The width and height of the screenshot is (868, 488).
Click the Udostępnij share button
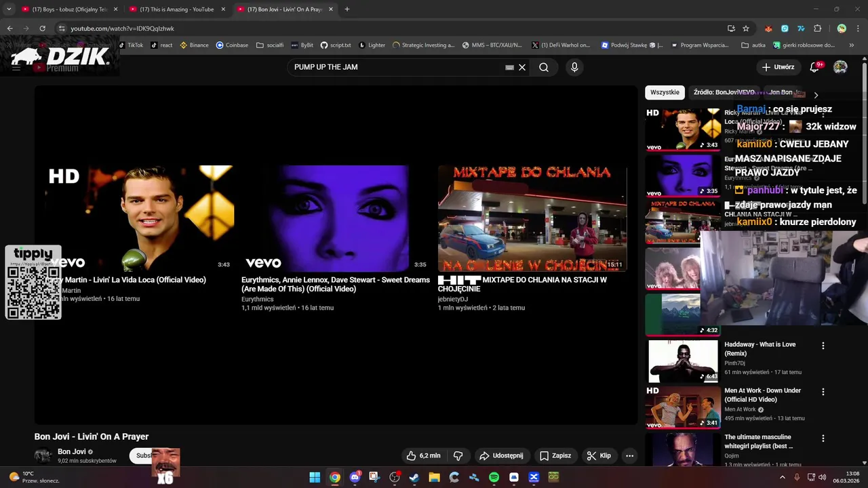(x=501, y=455)
